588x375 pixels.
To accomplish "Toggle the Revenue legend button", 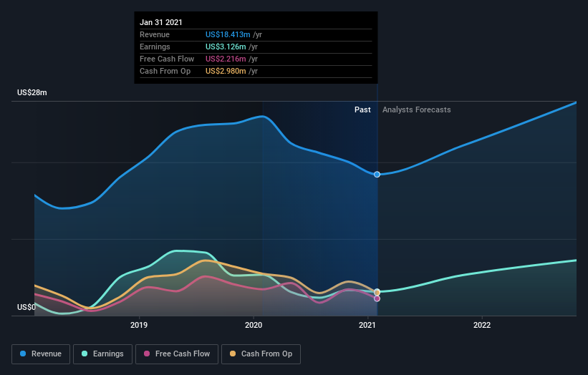I will click(41, 354).
